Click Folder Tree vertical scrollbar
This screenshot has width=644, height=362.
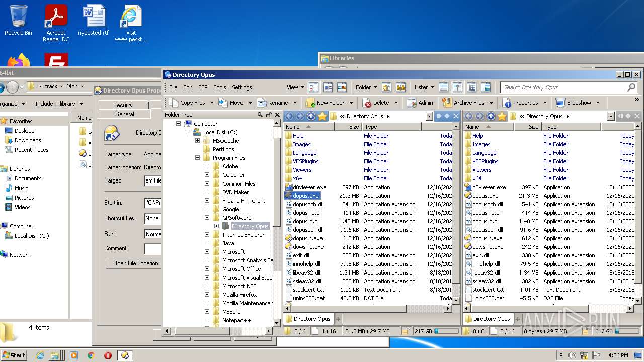[x=277, y=223]
